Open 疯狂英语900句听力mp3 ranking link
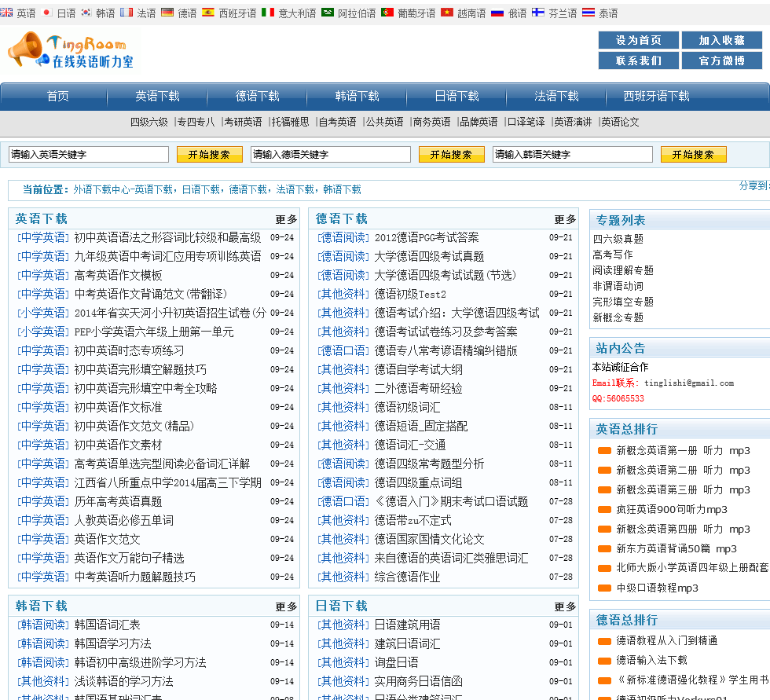Viewport: 770px width, 700px height. [x=672, y=510]
